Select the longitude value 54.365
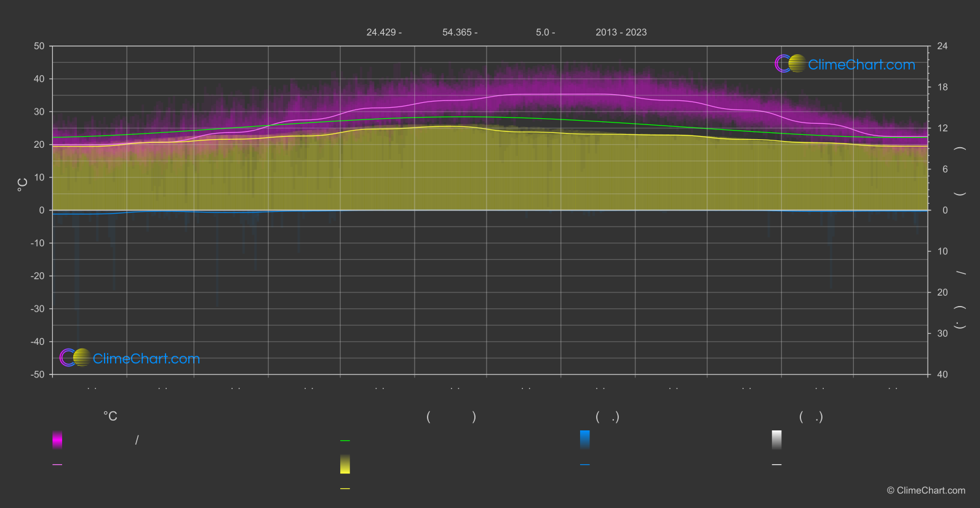980x508 pixels. point(456,33)
